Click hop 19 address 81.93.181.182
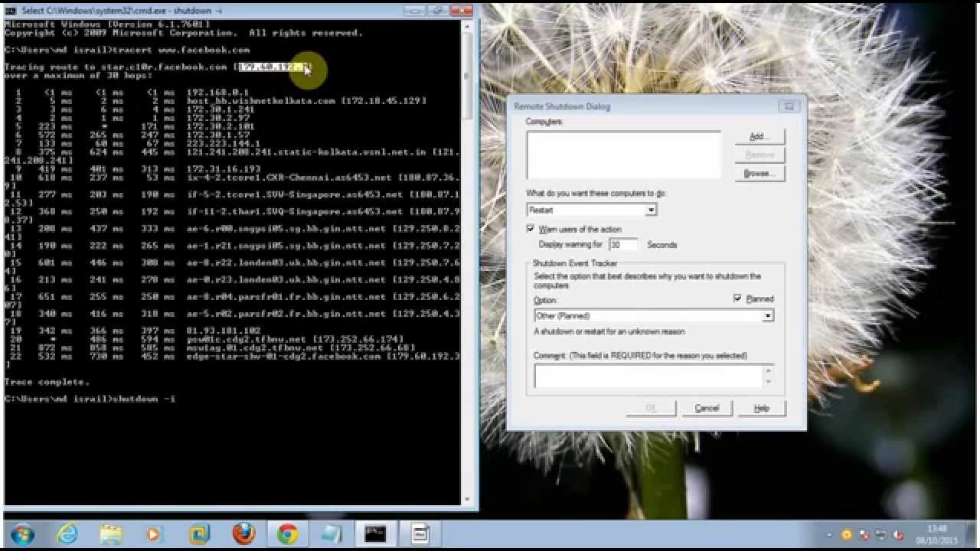This screenshot has width=980, height=551. [x=223, y=331]
